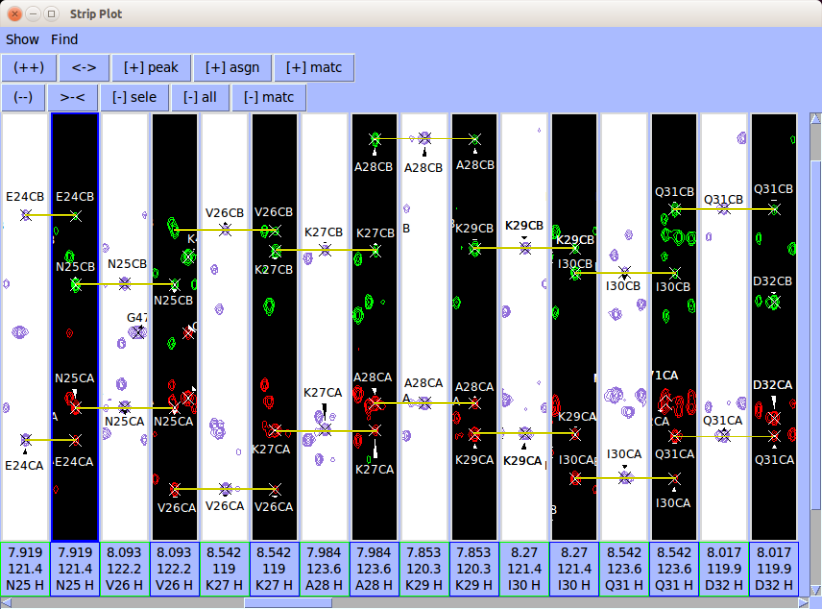Click the (++) button
Viewport: 822px width, 609px height.
pos(29,68)
